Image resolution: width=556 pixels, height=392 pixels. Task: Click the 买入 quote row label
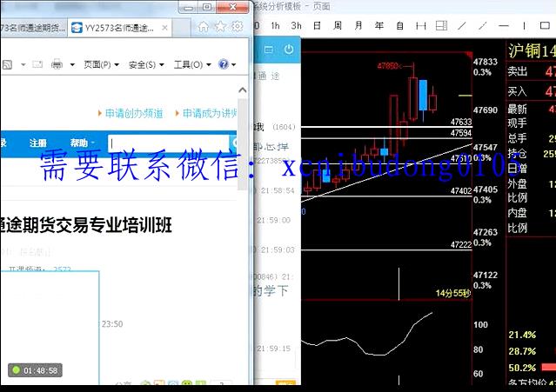tap(517, 91)
